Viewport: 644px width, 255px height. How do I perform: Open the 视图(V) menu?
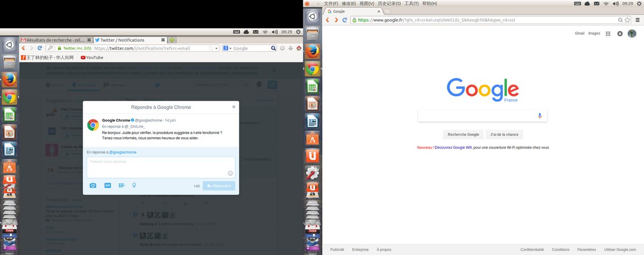(367, 3)
